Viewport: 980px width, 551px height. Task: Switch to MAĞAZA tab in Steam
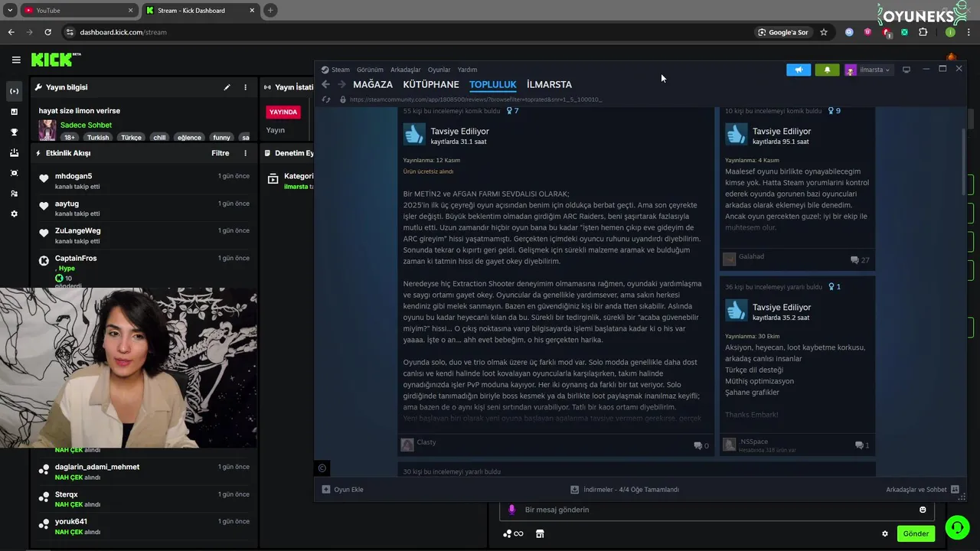click(x=373, y=84)
